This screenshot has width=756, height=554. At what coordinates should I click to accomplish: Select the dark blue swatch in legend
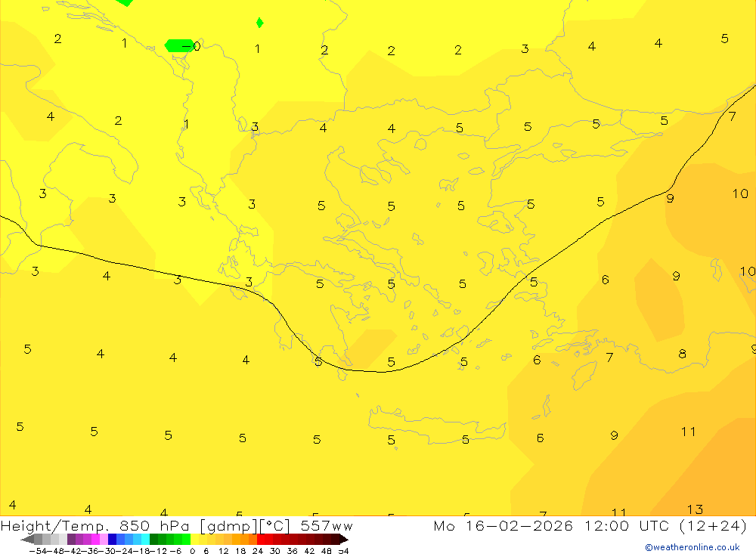click(112, 540)
